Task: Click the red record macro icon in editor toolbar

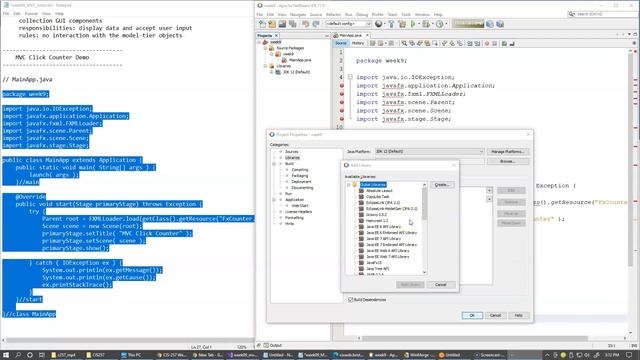Action: click(487, 43)
